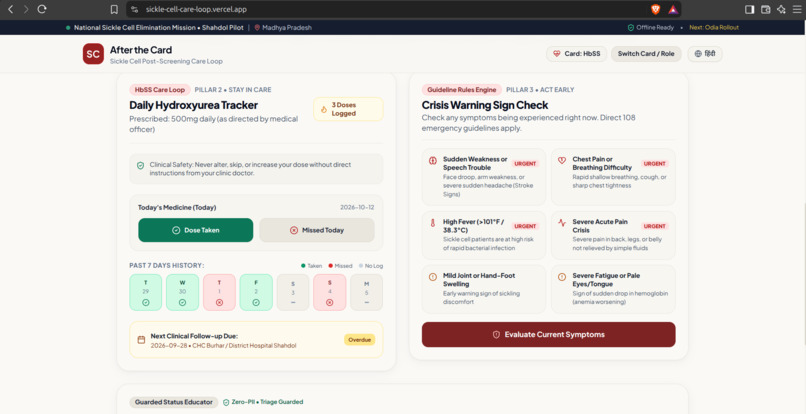Log Missed Today for the medicine

click(x=317, y=230)
